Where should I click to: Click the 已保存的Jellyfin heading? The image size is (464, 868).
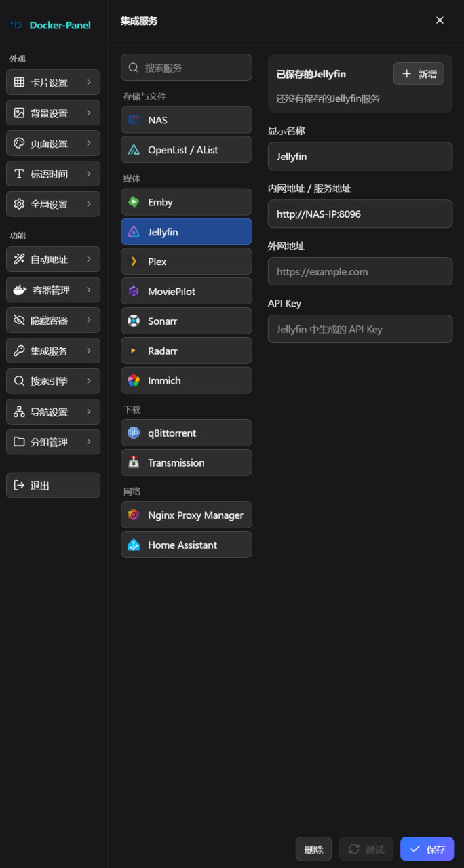[311, 74]
